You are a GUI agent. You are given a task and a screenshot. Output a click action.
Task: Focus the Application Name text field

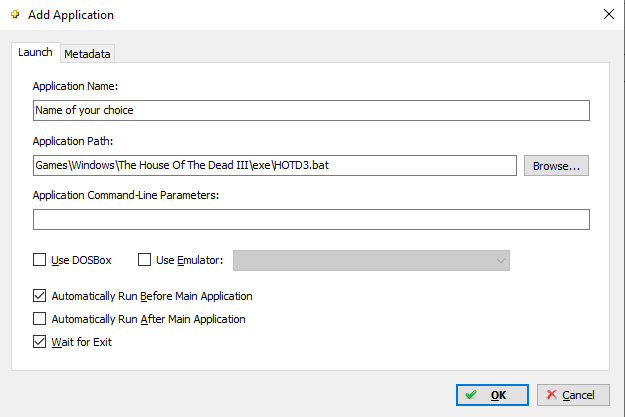311,110
